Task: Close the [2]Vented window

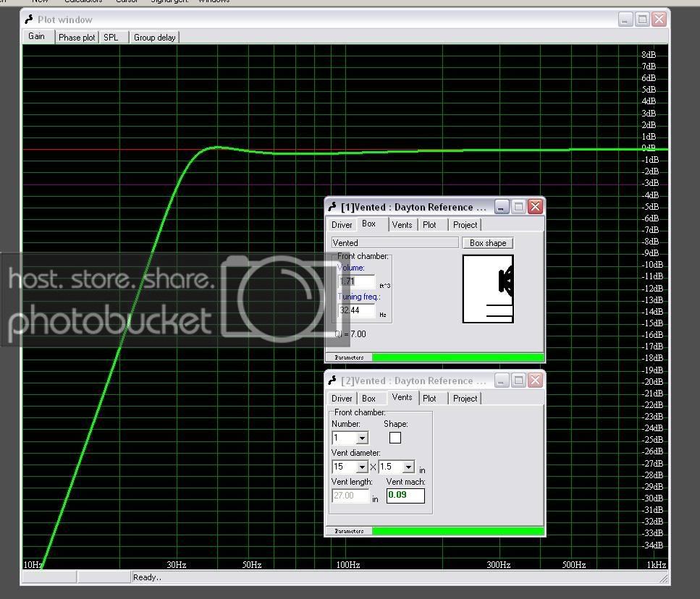Action: click(x=535, y=381)
